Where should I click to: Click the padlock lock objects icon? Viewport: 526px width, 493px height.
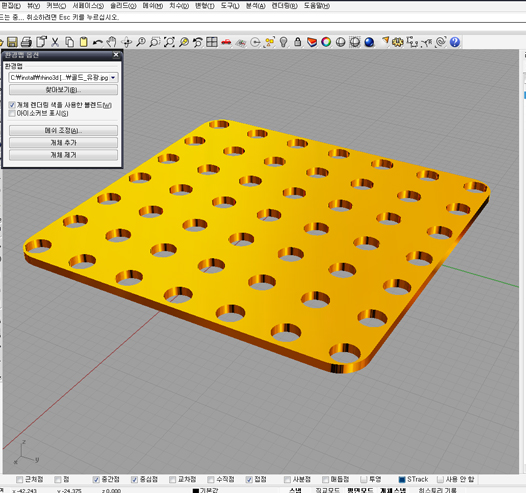pyautogui.click(x=298, y=42)
